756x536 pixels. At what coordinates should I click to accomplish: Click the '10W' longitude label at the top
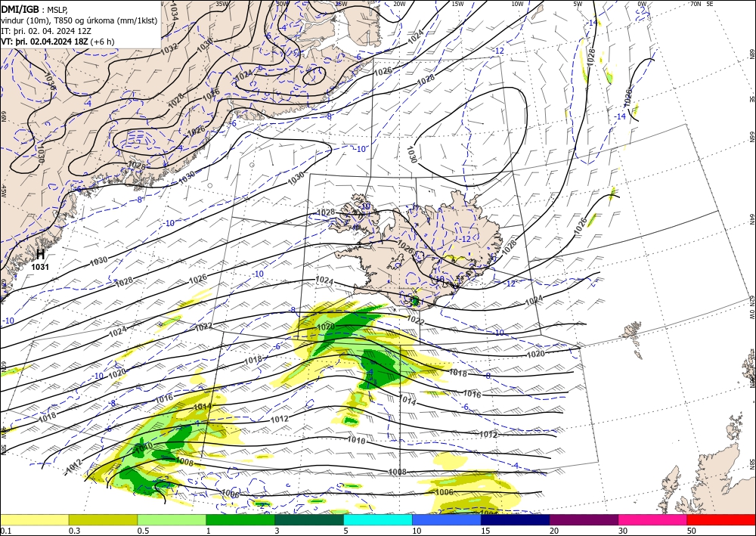click(x=517, y=4)
